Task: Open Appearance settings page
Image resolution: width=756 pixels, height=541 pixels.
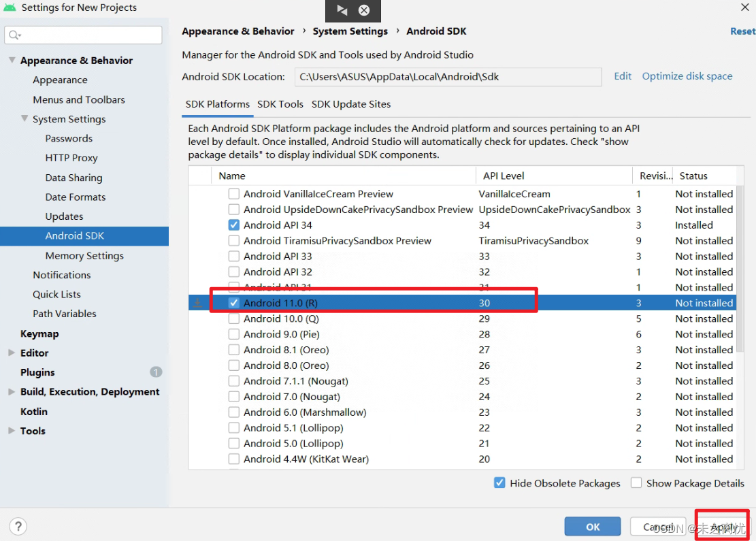Action: tap(61, 80)
